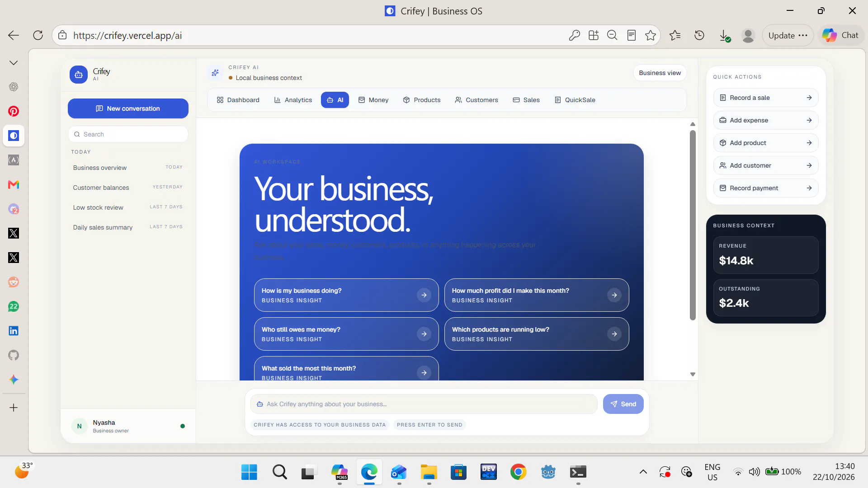
Task: Open browser history icon
Action: (x=699, y=35)
